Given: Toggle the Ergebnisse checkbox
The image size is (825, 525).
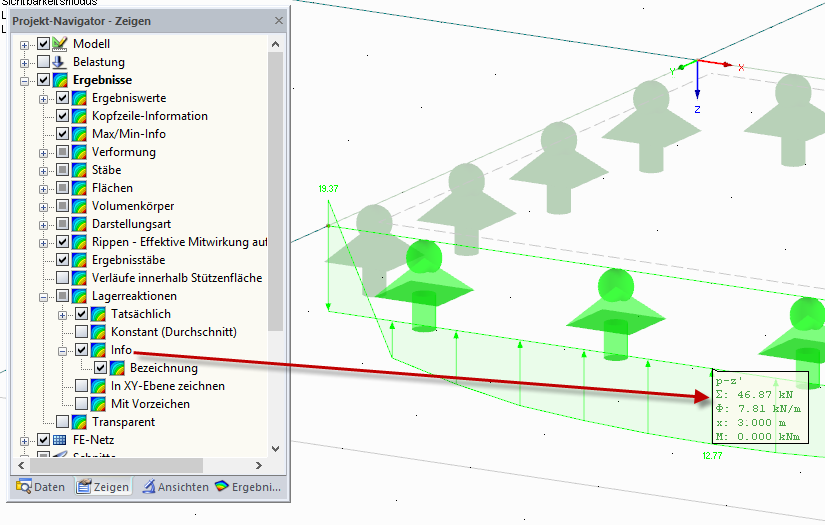Looking at the screenshot, I should (43, 80).
